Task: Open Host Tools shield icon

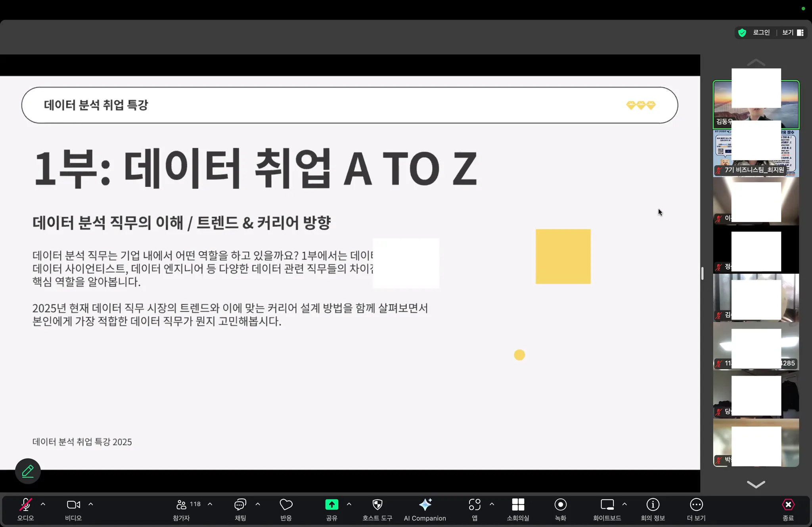Action: point(377,505)
